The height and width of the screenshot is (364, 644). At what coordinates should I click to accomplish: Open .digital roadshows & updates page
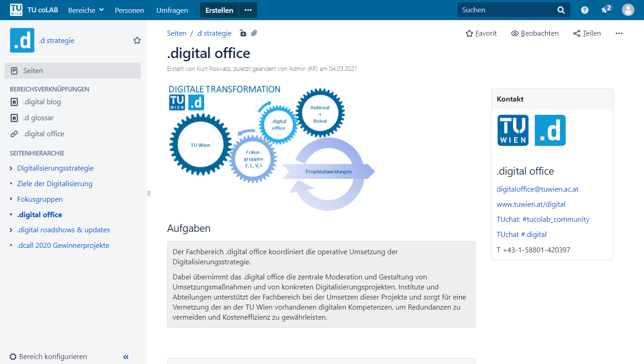click(64, 230)
